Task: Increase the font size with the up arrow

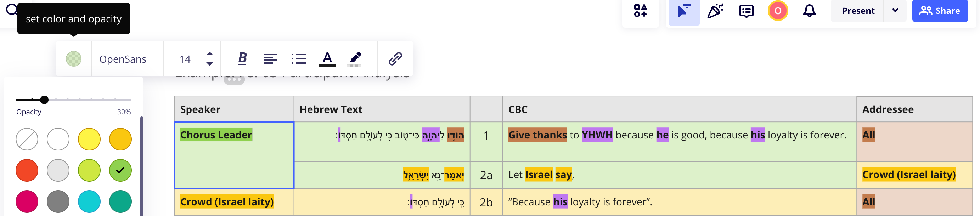Action: tap(210, 53)
